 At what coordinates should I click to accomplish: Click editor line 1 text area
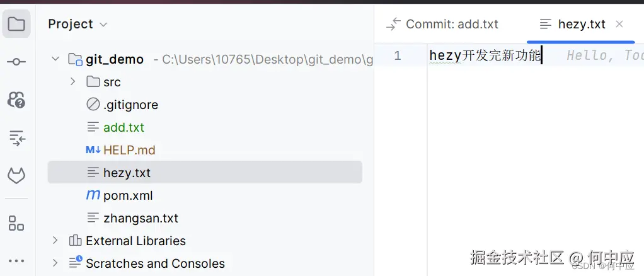click(485, 55)
